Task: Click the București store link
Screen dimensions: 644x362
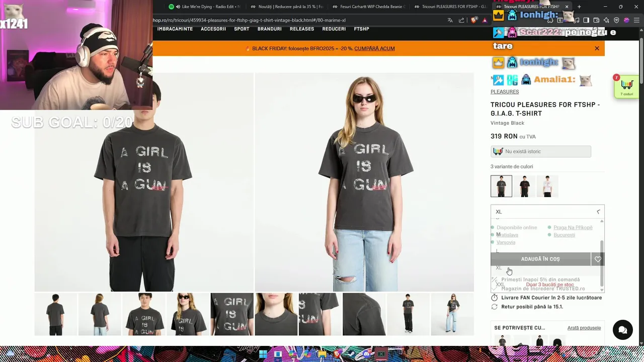Action: coord(564,235)
